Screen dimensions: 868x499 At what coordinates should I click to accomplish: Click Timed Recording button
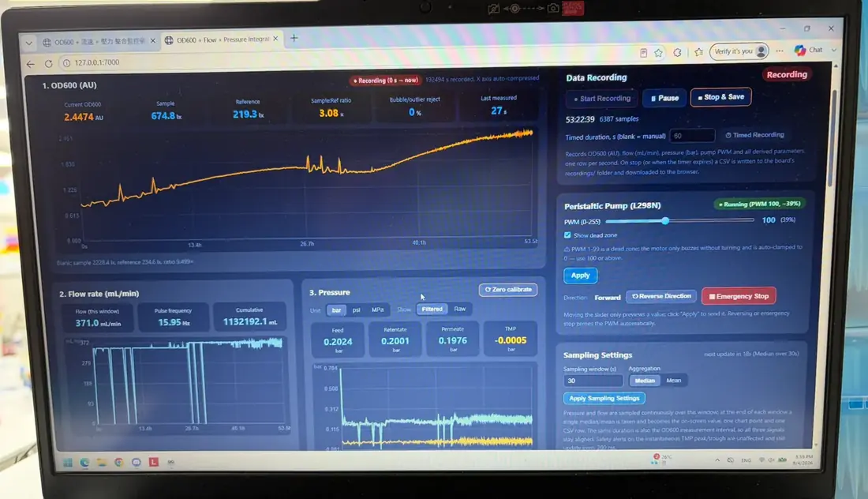[754, 135]
